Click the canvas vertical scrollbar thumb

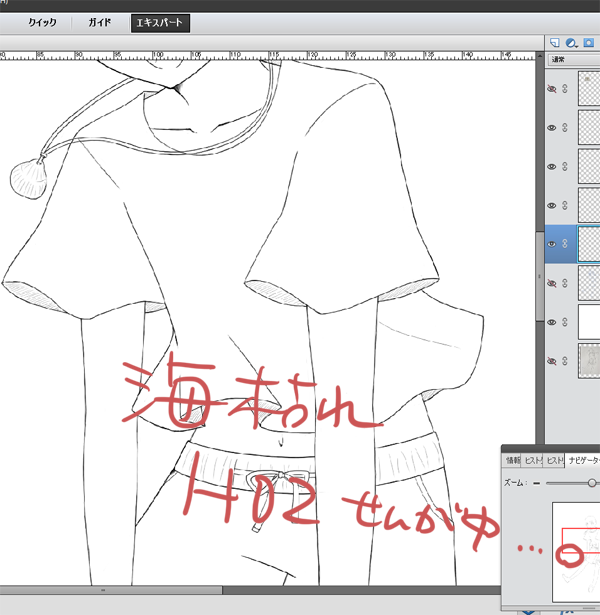pos(540,276)
